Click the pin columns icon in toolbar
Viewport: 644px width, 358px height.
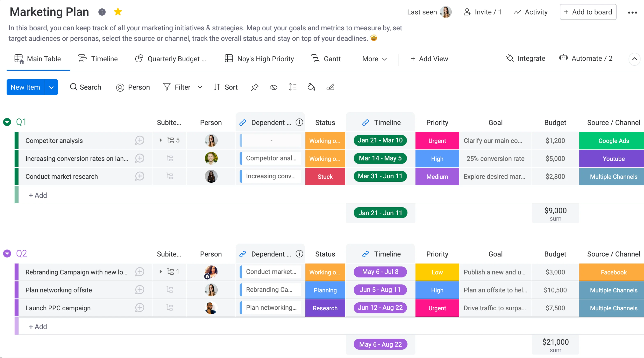coord(255,87)
